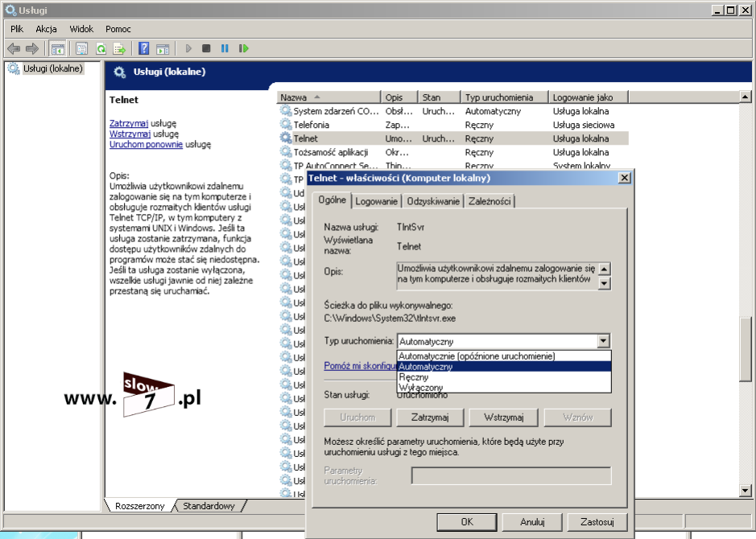Close the Telnet properties dialog
This screenshot has height=539, width=756.
tap(625, 178)
